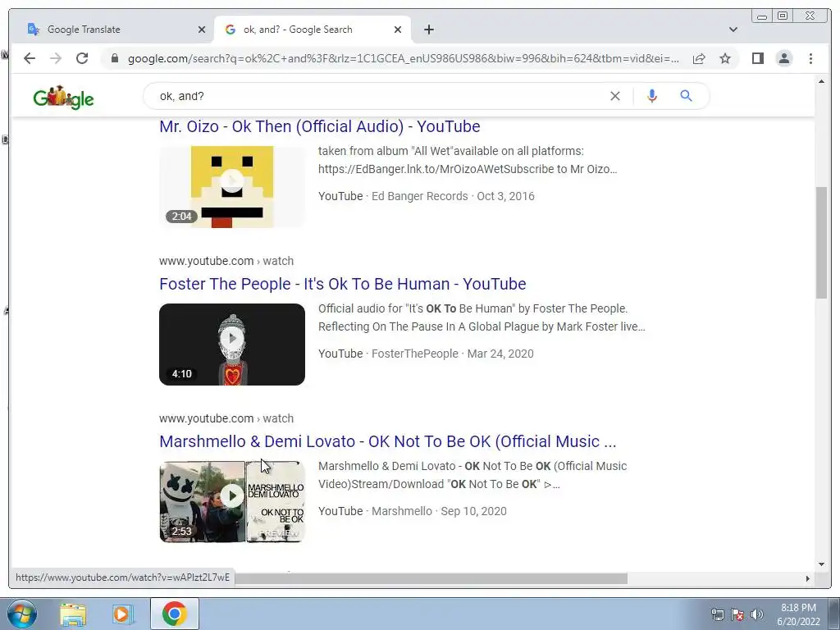Open Windows Start menu
840x630 pixels.
pyautogui.click(x=21, y=614)
